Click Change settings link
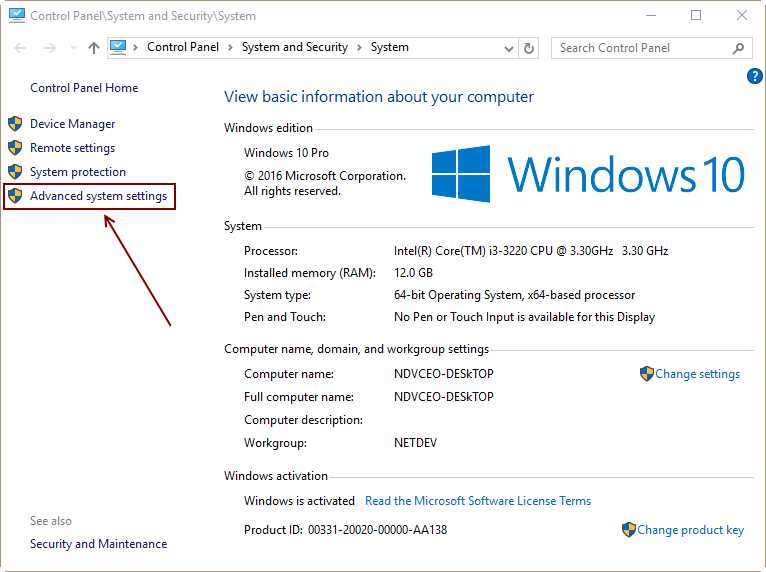This screenshot has height=572, width=766. (x=697, y=374)
